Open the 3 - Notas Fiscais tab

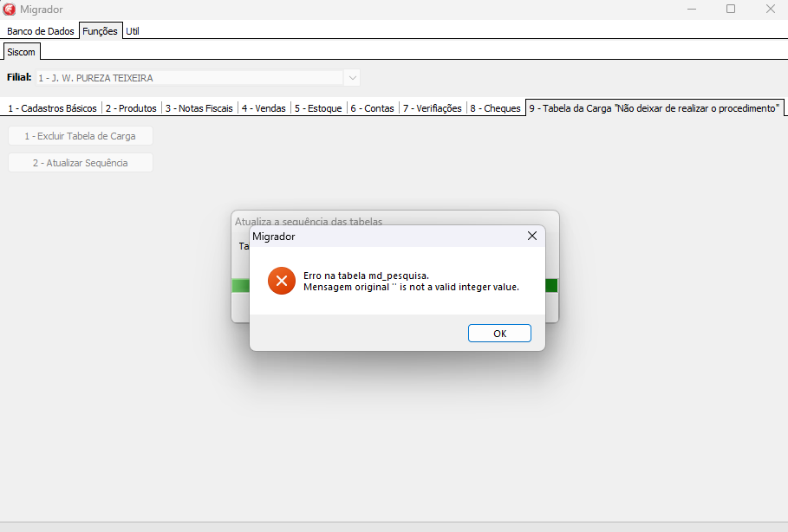tap(199, 108)
